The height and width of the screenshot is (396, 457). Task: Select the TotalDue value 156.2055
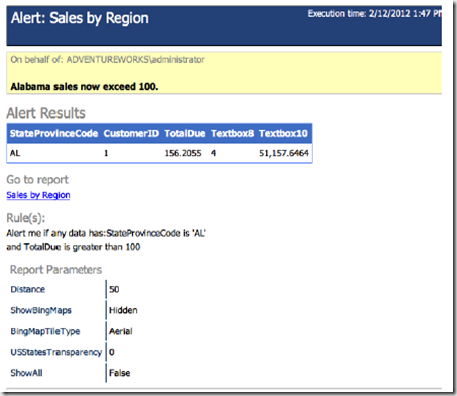[x=183, y=153]
